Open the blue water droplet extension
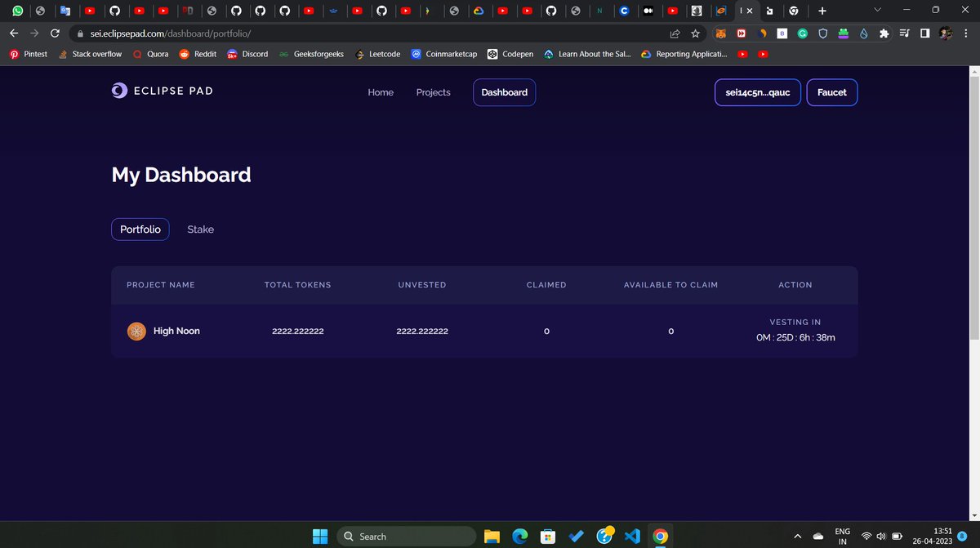Viewport: 980px width, 548px height. 864,33
